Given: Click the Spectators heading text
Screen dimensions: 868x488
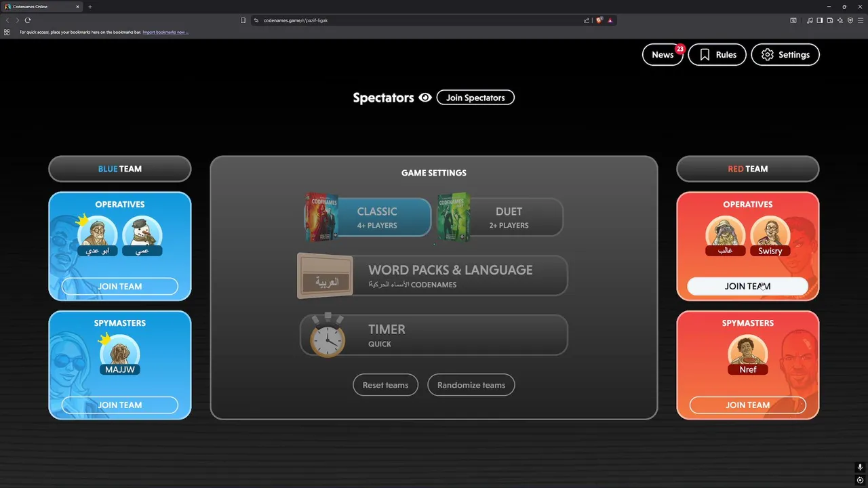Looking at the screenshot, I should [x=383, y=98].
